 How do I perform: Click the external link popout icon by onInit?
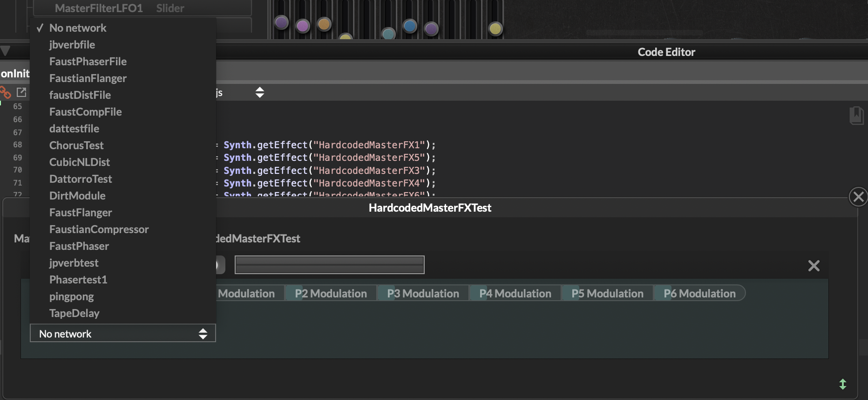click(x=21, y=92)
